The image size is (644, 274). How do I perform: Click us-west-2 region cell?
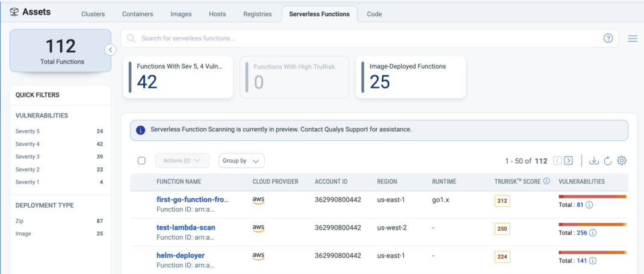(x=392, y=228)
